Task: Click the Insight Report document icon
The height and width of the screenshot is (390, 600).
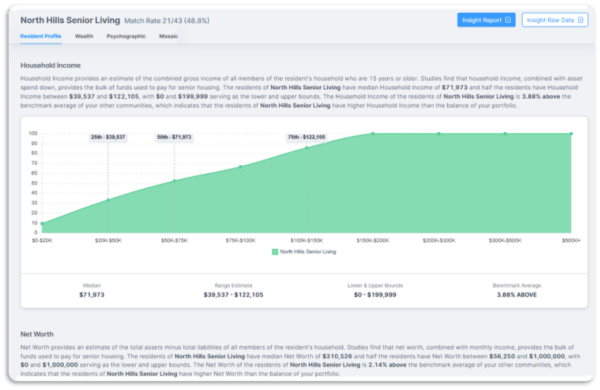Action: [x=508, y=20]
